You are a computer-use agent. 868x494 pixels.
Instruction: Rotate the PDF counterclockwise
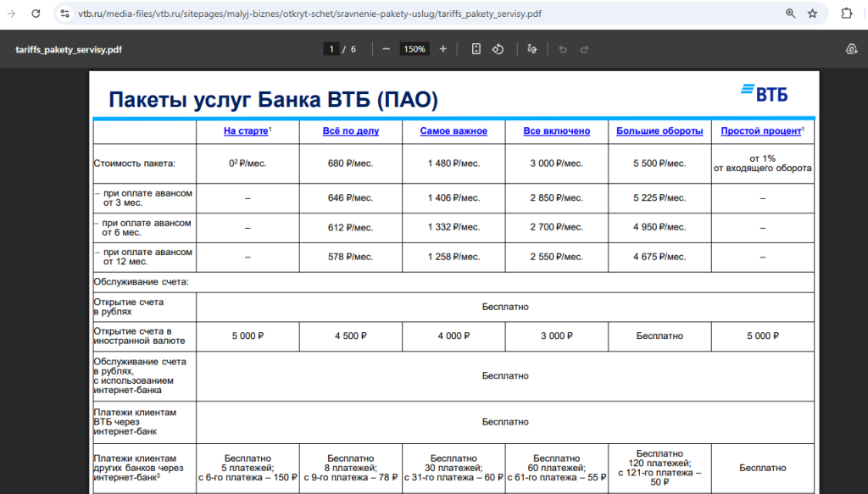click(x=498, y=49)
